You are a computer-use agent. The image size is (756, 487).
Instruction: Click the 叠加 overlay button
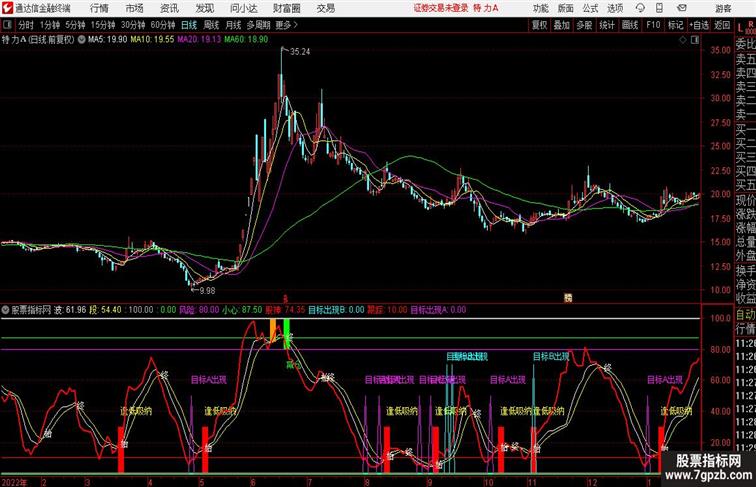(561, 25)
